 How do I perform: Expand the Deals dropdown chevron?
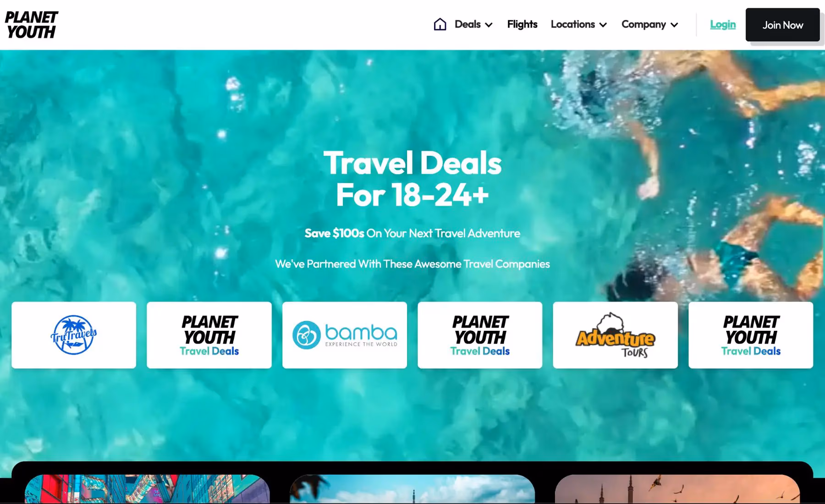[x=489, y=25]
